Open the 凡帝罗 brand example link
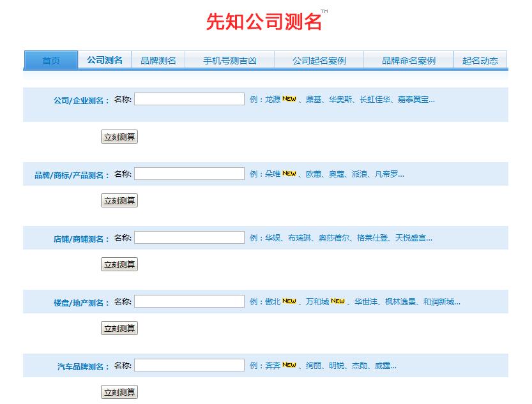Image resolution: width=532 pixels, height=404 pixels. [386, 174]
